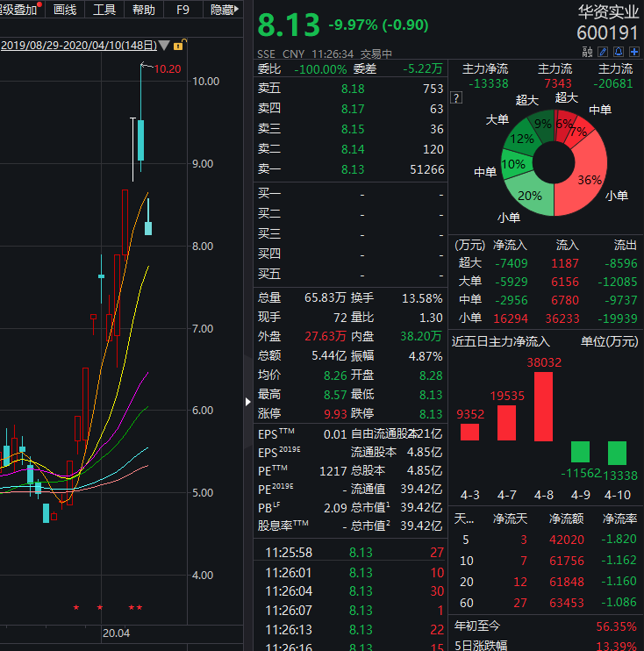Click the 换手 turnover value 13.58%
The image size is (644, 651).
(422, 298)
